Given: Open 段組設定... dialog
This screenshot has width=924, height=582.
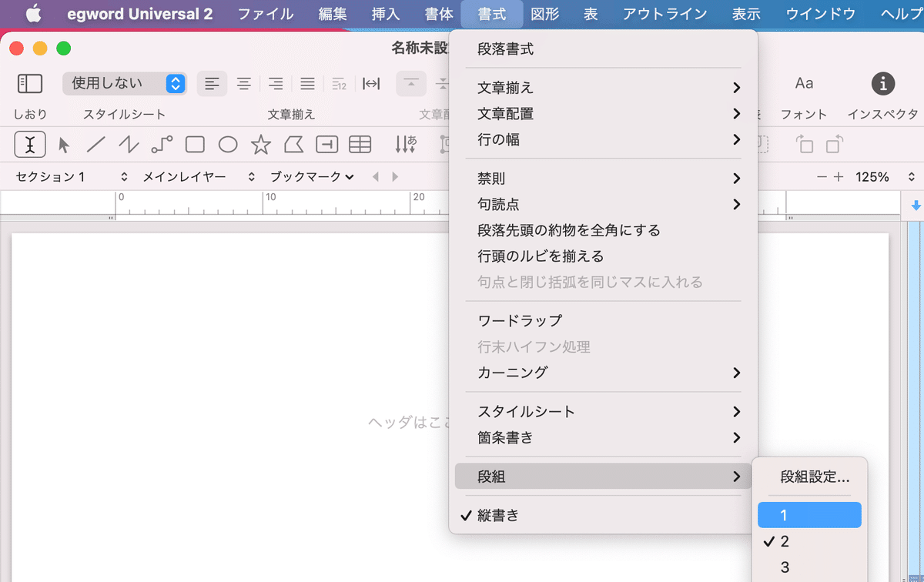Looking at the screenshot, I should [809, 477].
